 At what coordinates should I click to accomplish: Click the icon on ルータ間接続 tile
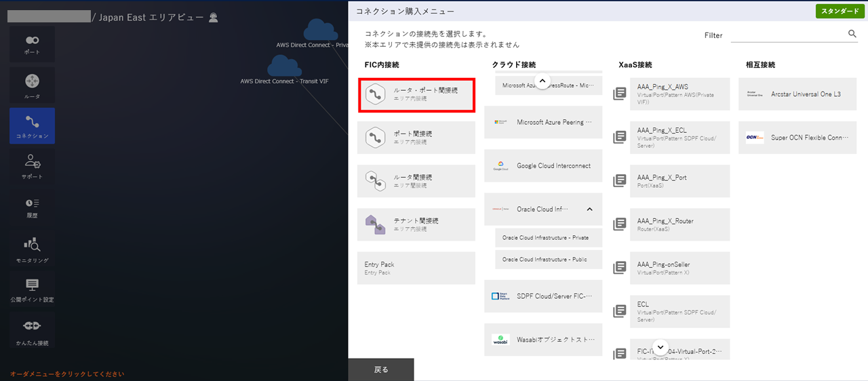tap(375, 181)
